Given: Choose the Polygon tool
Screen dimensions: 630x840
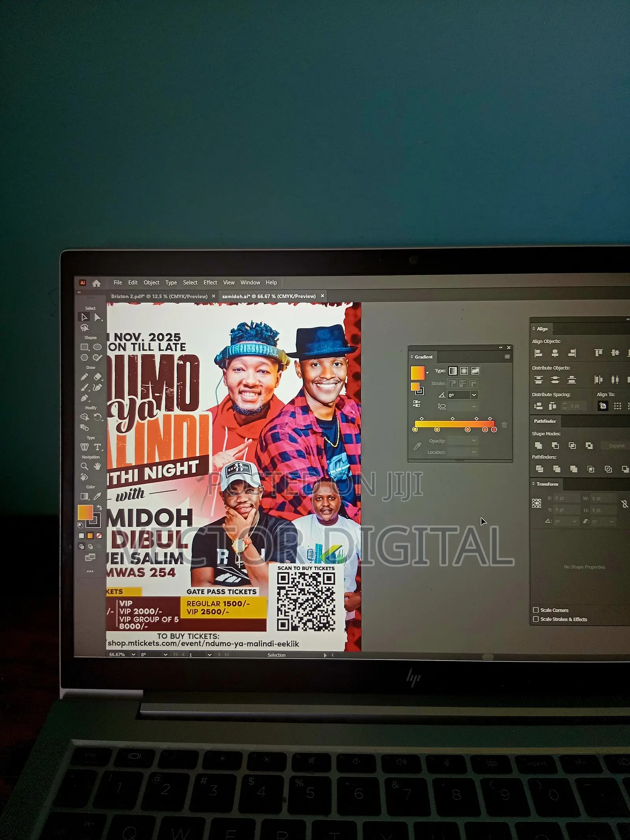Looking at the screenshot, I should tap(84, 357).
